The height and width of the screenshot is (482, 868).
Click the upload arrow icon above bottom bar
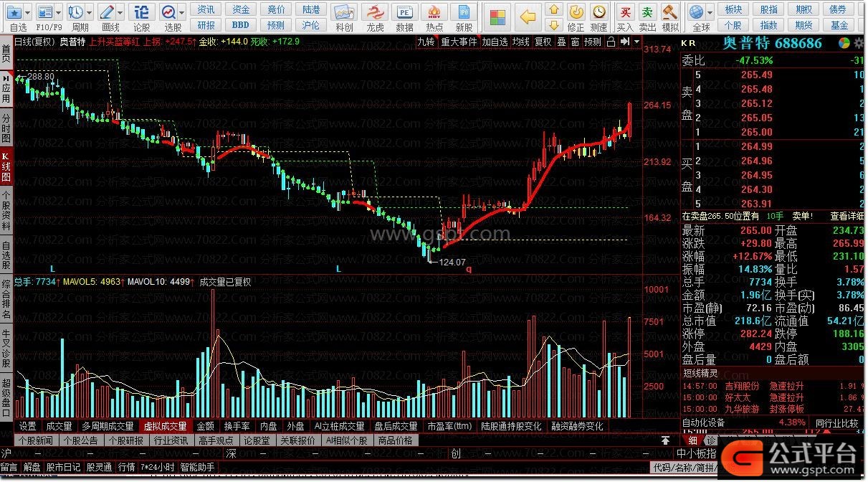(666, 440)
